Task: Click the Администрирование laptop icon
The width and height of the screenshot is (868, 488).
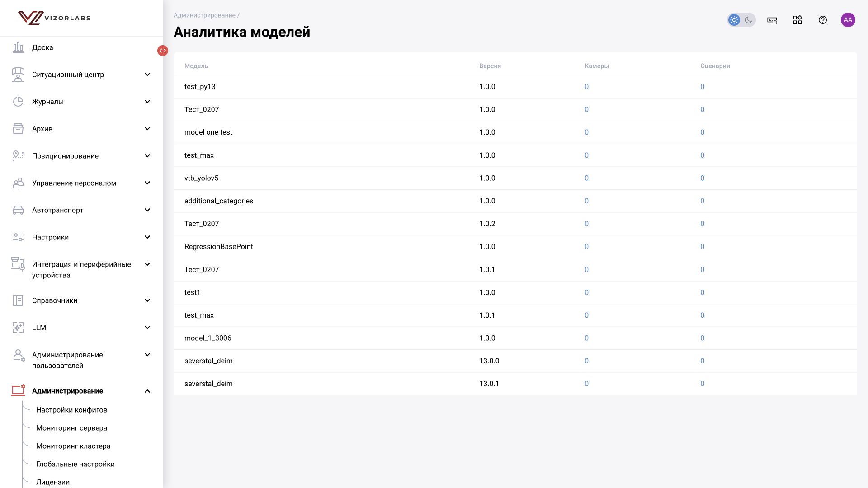Action: (18, 390)
